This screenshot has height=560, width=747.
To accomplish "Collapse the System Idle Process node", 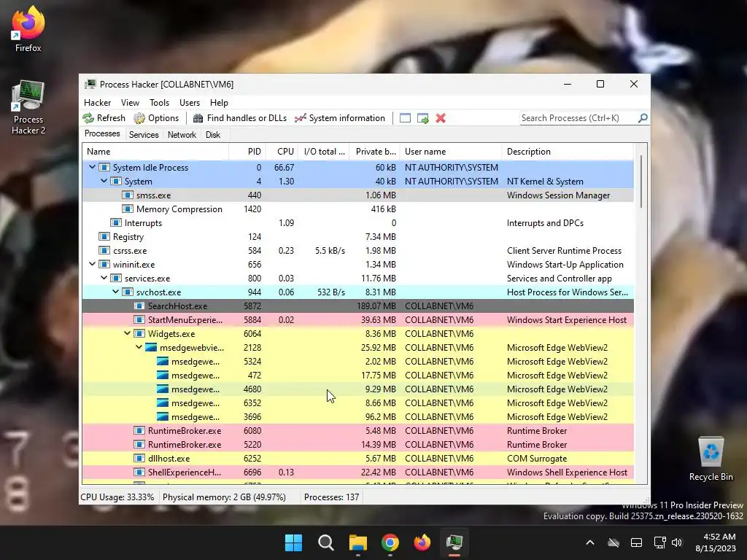I will coord(92,167).
